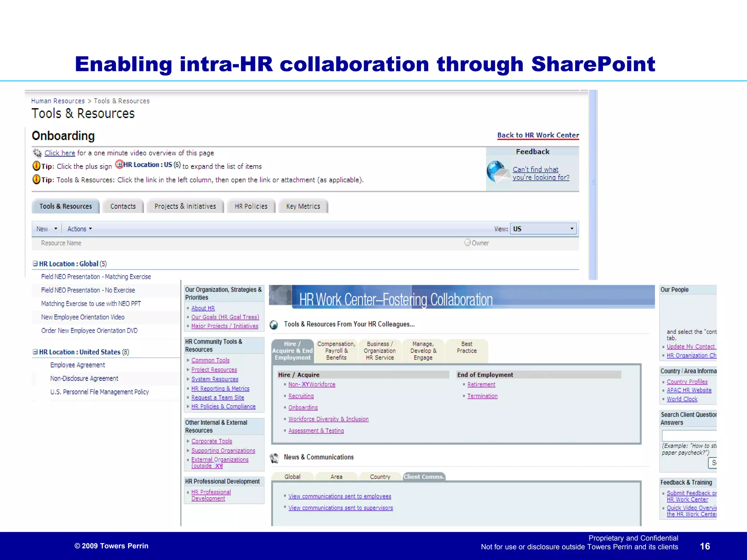Screen dimensions: 747x560
Task: Open the APAC HR Website link
Action: tap(689, 390)
